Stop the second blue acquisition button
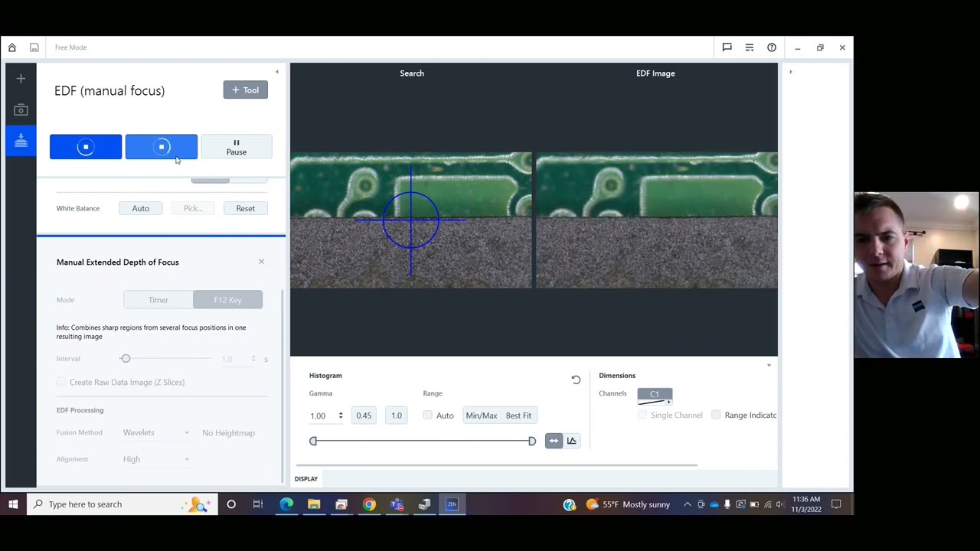Screen dimensions: 980x551 tap(162, 147)
